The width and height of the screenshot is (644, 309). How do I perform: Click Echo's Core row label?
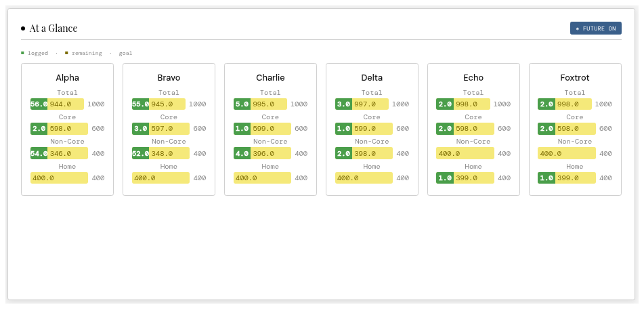click(x=473, y=117)
